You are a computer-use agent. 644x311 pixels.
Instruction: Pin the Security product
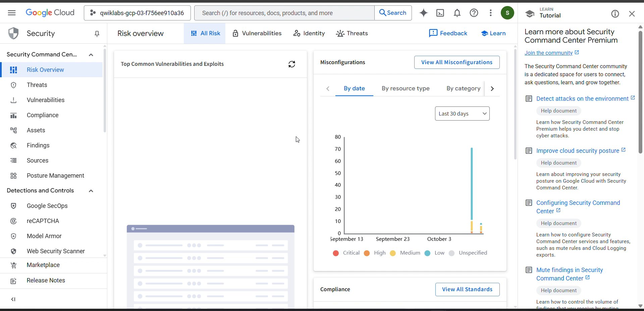97,34
